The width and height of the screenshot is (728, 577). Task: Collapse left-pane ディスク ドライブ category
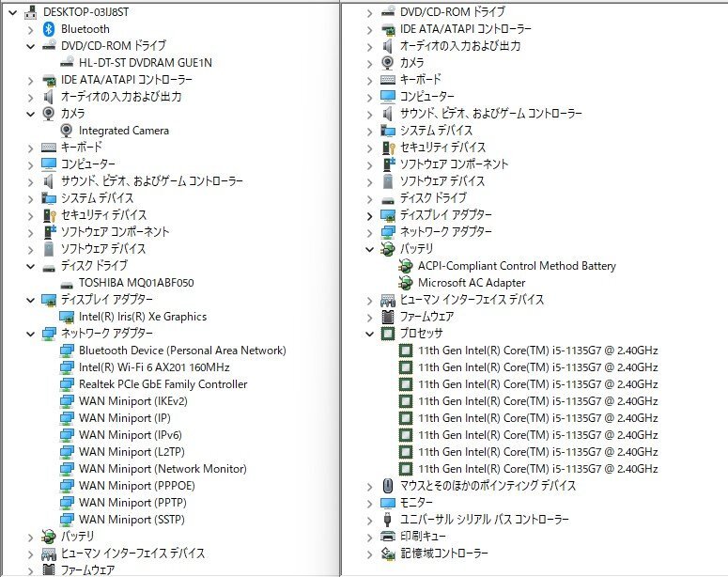pyautogui.click(x=31, y=266)
